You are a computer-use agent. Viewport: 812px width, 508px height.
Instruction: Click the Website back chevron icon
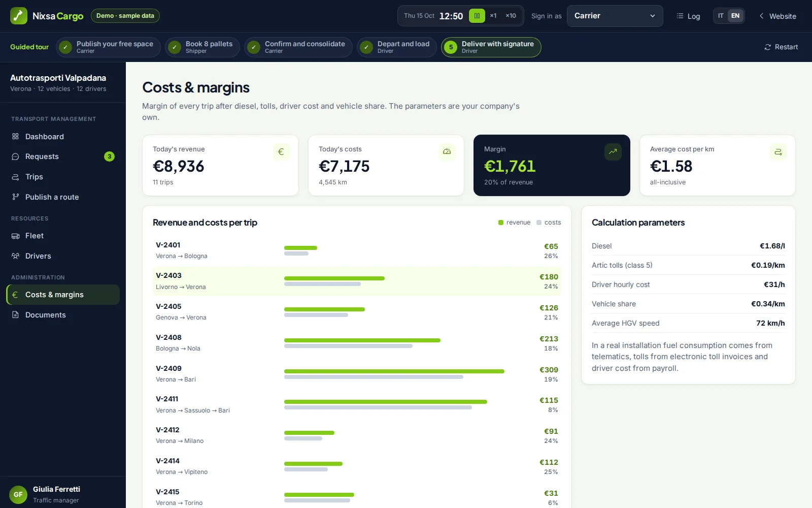point(761,16)
